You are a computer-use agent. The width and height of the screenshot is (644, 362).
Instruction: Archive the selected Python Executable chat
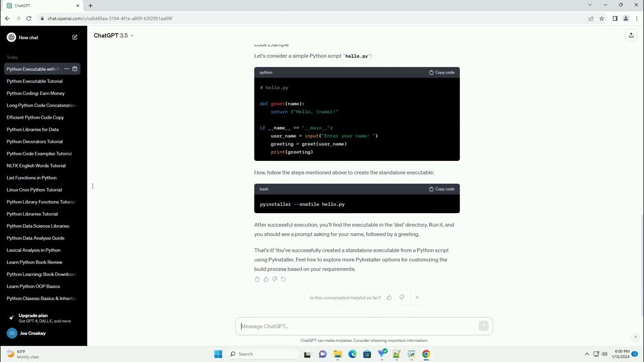(x=75, y=69)
